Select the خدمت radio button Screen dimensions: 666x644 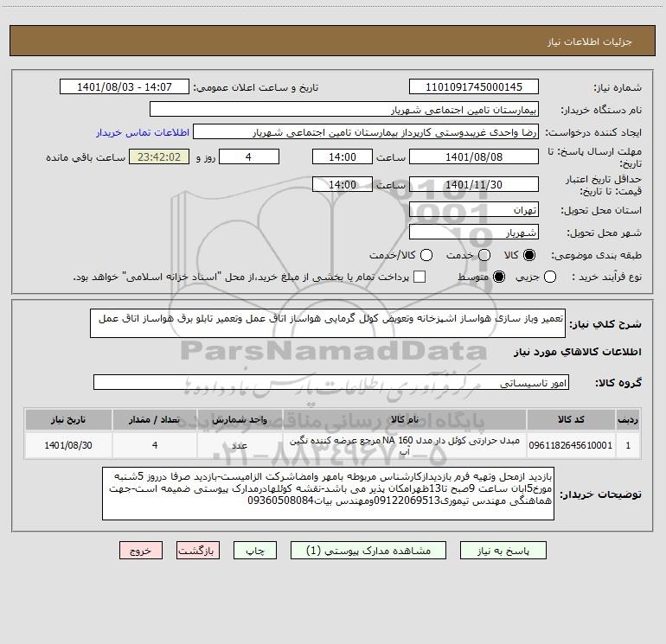click(484, 255)
